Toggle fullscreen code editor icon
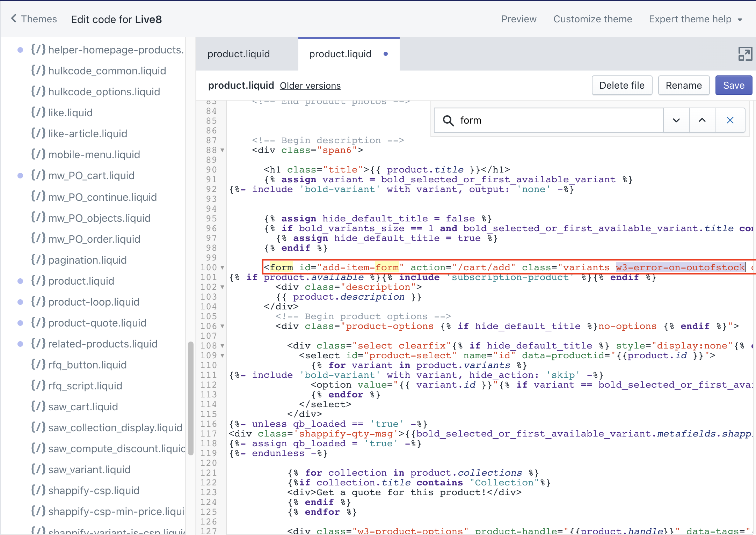The image size is (756, 535). [x=744, y=54]
